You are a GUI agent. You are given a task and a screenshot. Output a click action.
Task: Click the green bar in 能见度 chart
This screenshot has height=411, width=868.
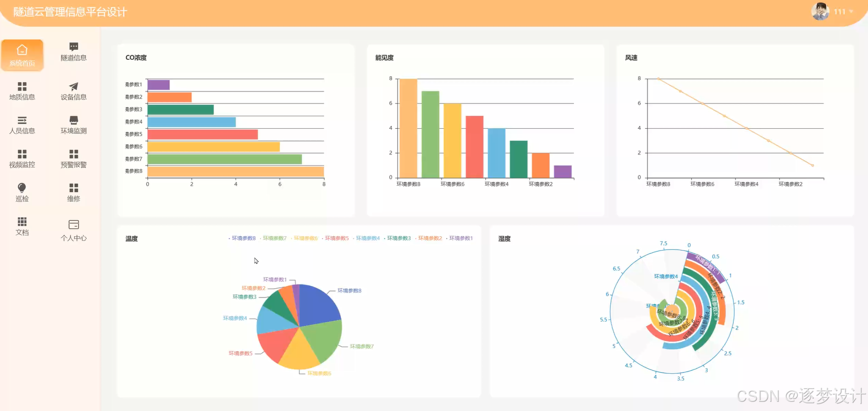click(431, 134)
